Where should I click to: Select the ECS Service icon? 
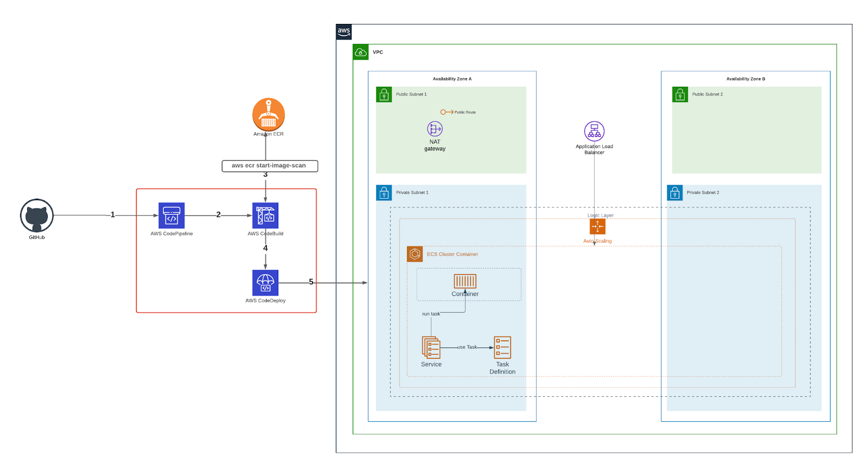(x=431, y=347)
